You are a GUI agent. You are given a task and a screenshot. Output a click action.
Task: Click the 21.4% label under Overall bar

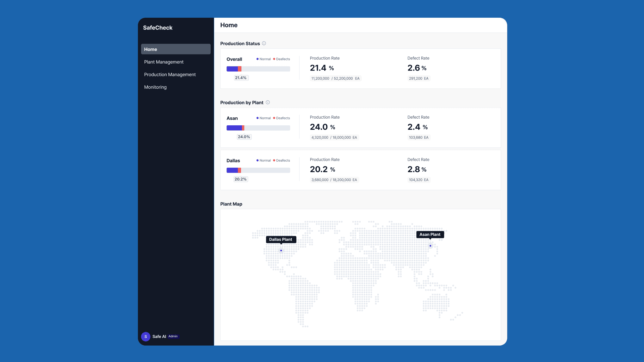(x=241, y=78)
